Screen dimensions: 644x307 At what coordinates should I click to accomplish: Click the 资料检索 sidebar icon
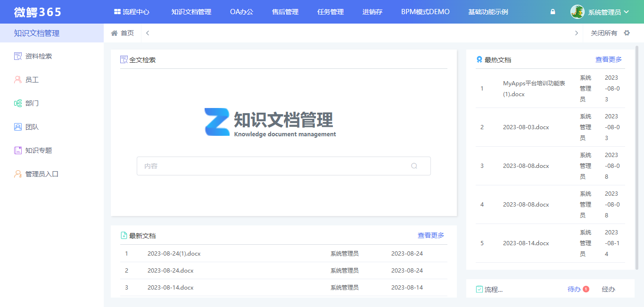(x=18, y=56)
